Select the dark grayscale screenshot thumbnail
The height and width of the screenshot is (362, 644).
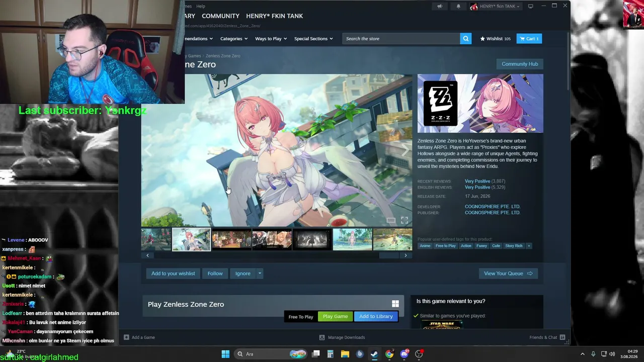click(x=312, y=239)
